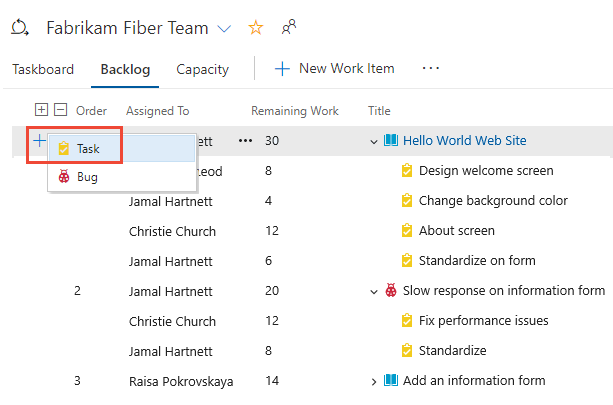Click the sprint iteration icon beside team name
The height and width of the screenshot is (405, 613).
pos(20,28)
